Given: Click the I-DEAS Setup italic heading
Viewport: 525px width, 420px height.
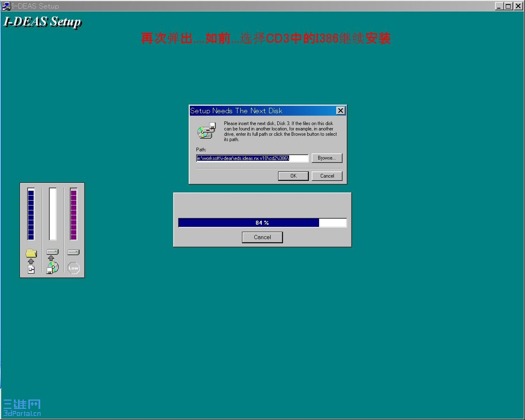Looking at the screenshot, I should 43,22.
